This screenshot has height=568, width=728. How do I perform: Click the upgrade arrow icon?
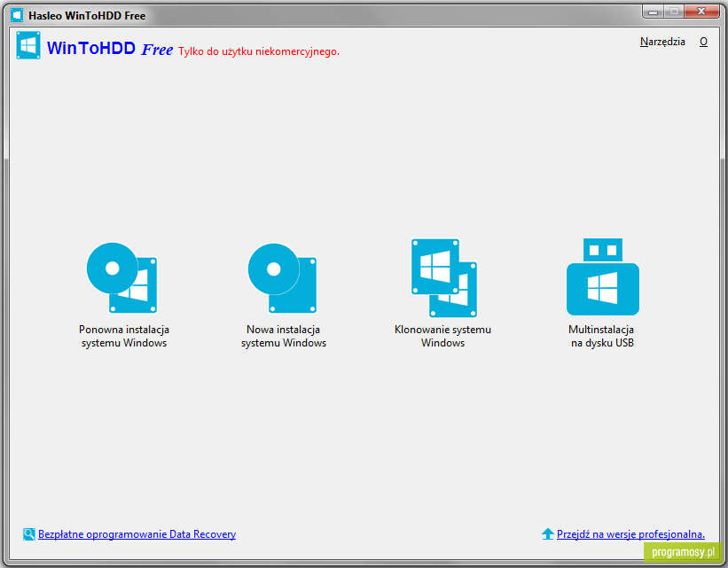click(x=548, y=534)
